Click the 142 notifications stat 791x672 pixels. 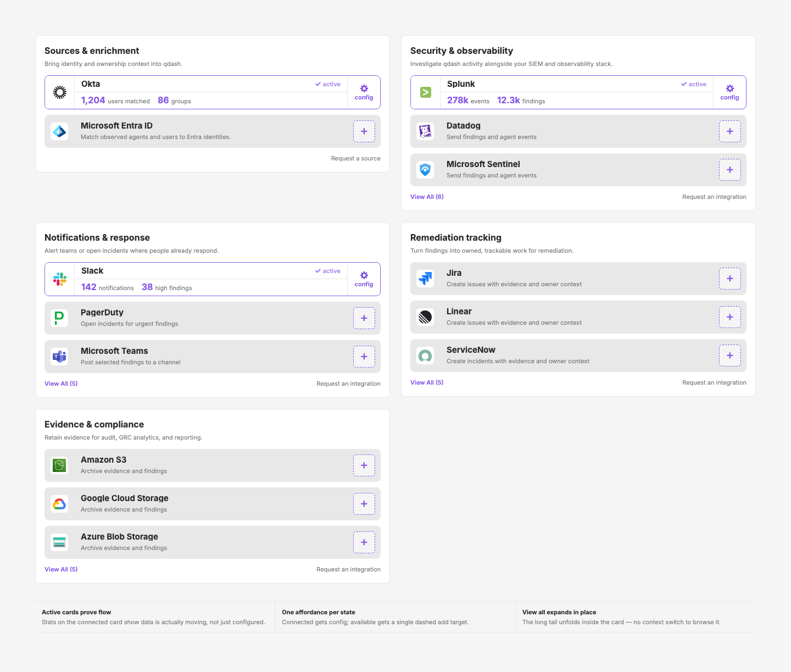(x=108, y=287)
